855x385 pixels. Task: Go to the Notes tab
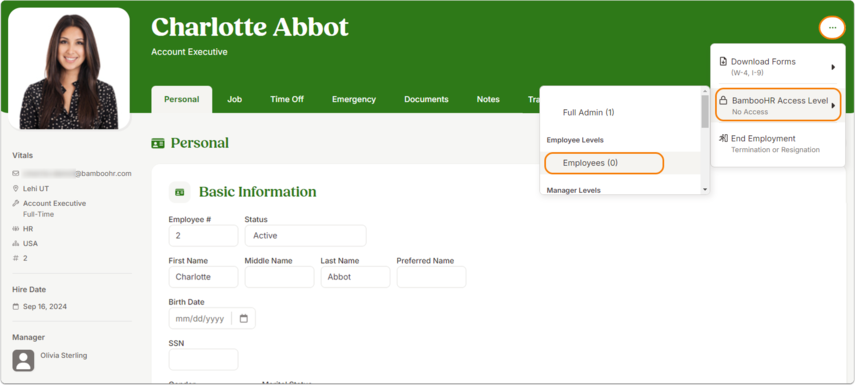point(488,99)
